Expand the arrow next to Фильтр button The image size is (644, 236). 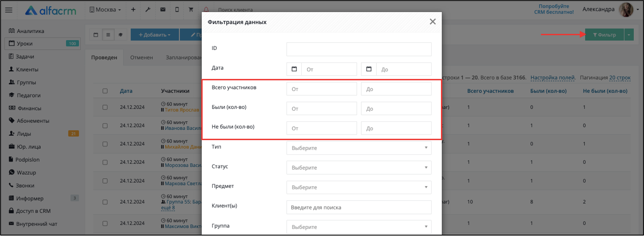pyautogui.click(x=629, y=35)
